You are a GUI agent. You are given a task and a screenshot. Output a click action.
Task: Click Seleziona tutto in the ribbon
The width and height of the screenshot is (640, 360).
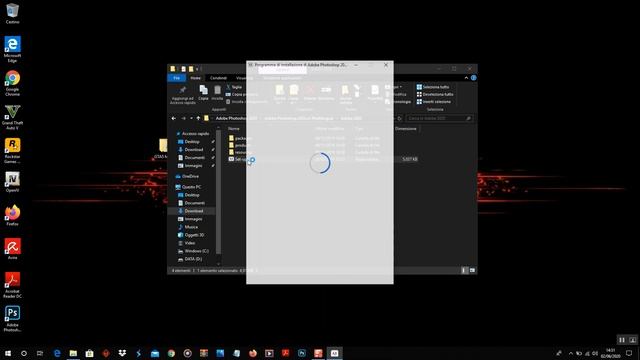(x=433, y=87)
